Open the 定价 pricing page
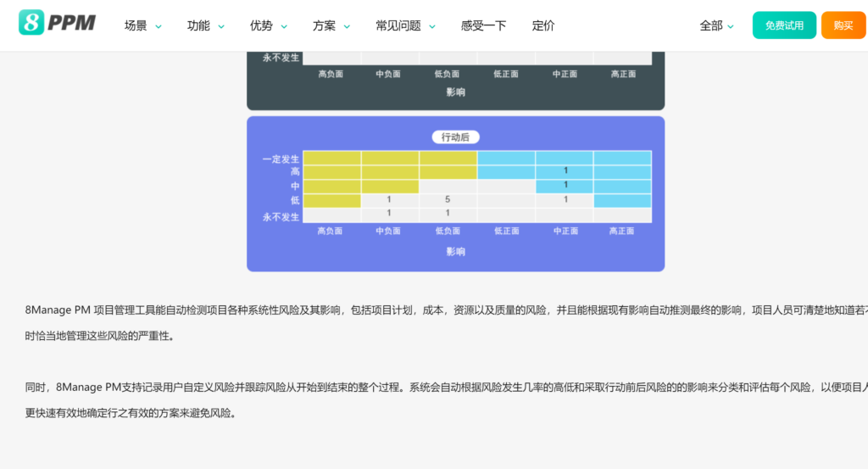The width and height of the screenshot is (868, 469). (x=543, y=25)
